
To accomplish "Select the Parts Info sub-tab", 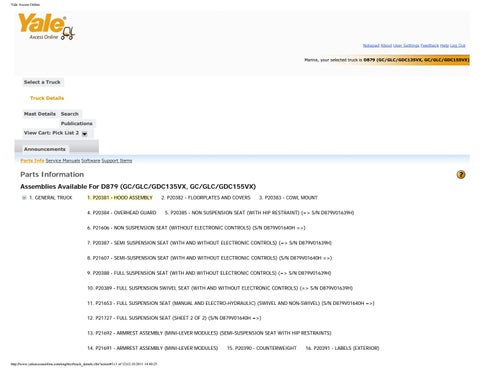I will pos(32,161).
